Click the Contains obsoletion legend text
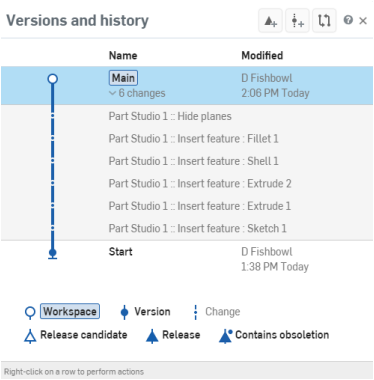Screen dimensions: 374x380 pyautogui.click(x=282, y=335)
